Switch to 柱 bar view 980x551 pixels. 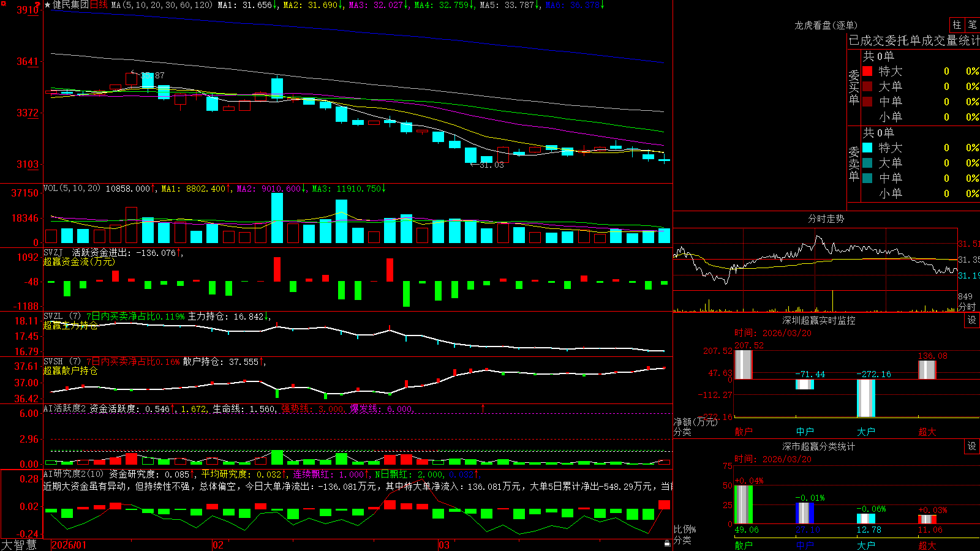(x=957, y=24)
